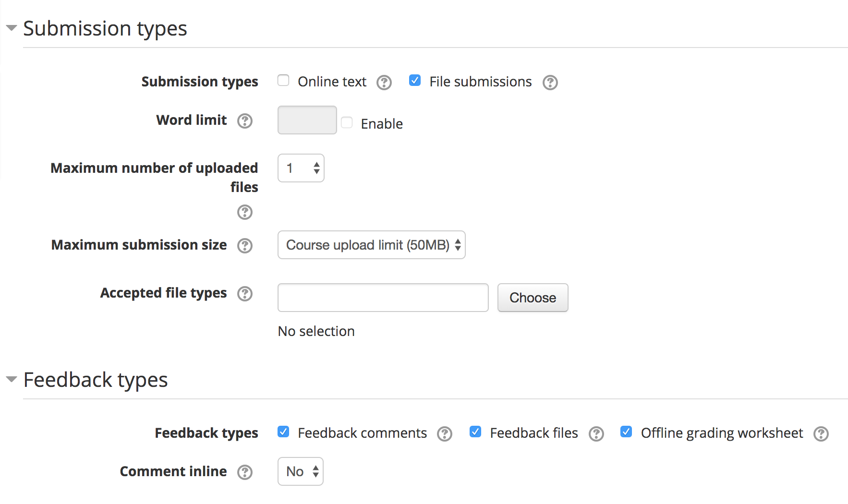
Task: Click the 'Accepted file types' label
Action: point(164,293)
